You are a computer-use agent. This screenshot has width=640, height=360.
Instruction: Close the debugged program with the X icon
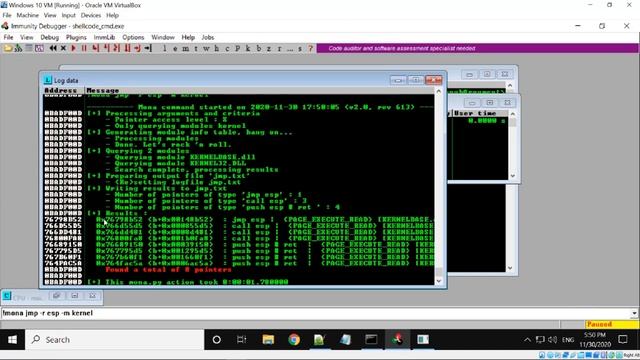point(63,48)
